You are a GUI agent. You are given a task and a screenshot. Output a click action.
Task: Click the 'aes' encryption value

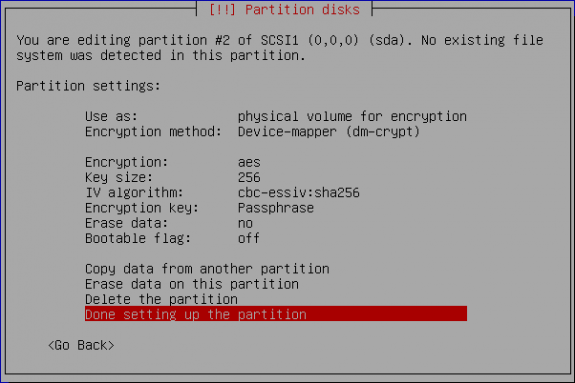249,162
